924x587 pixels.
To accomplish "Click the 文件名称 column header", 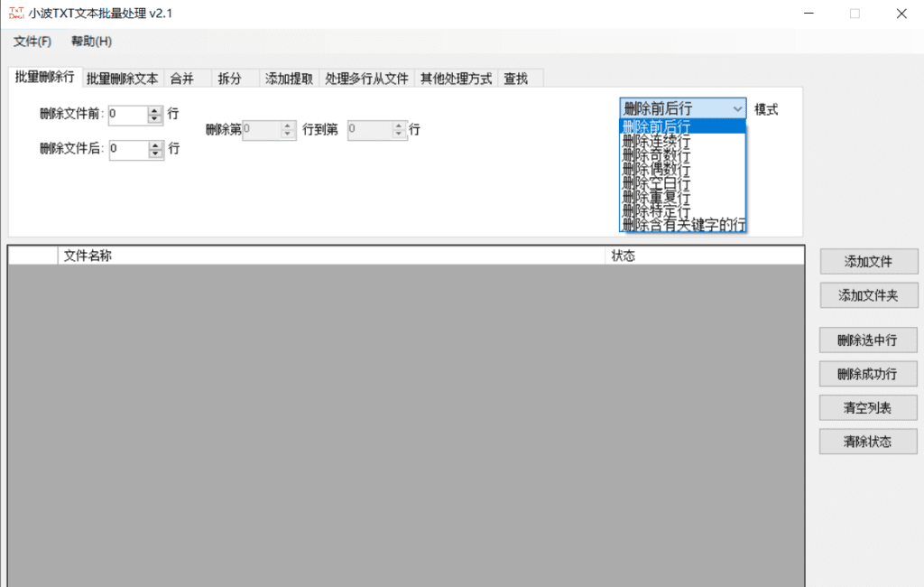I will [x=88, y=256].
